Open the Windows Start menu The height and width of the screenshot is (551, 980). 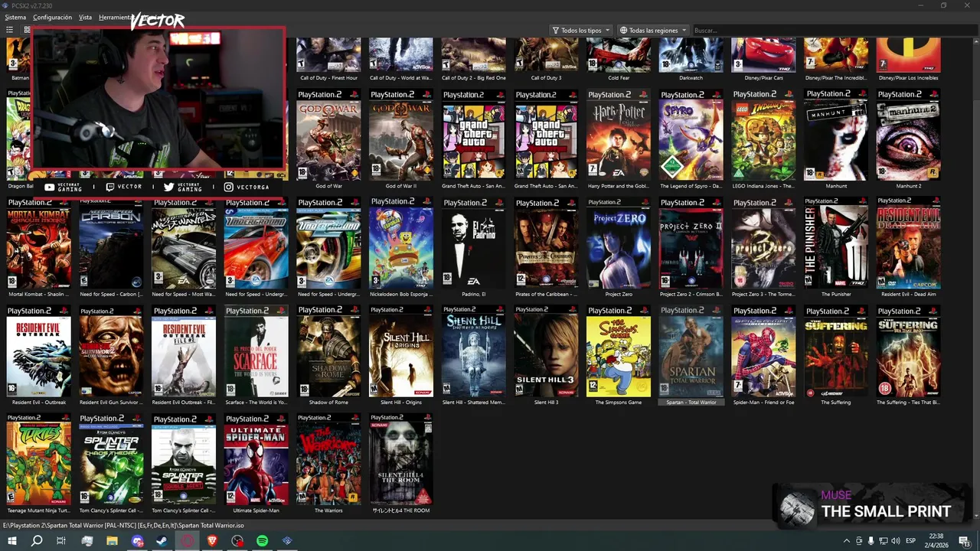12,541
